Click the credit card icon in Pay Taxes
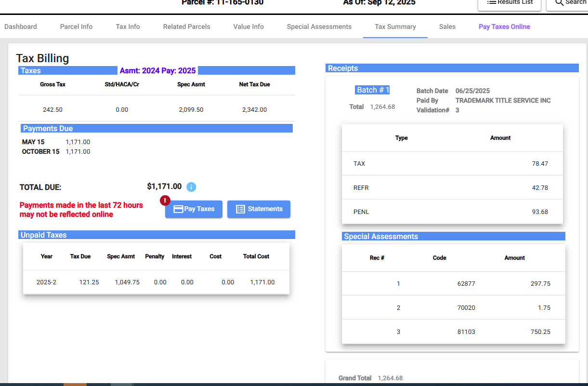Image resolution: width=588 pixels, height=386 pixels. [x=178, y=209]
